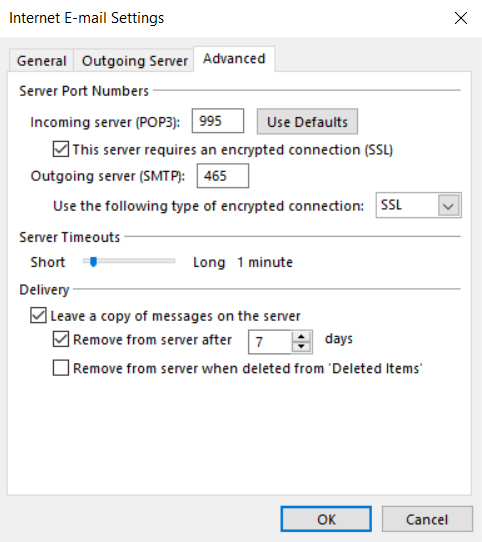482x542 pixels.
Task: Close the Internet E-mail Settings dialog
Action: click(x=461, y=18)
